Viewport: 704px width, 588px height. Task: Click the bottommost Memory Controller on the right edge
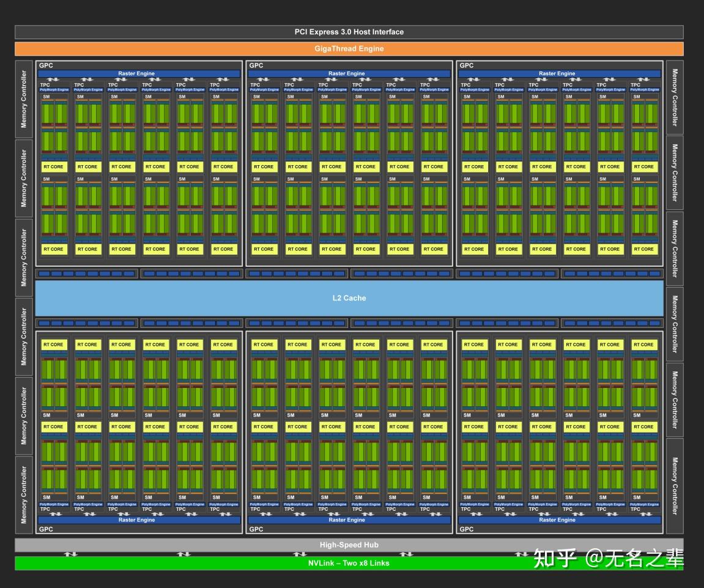(x=675, y=486)
